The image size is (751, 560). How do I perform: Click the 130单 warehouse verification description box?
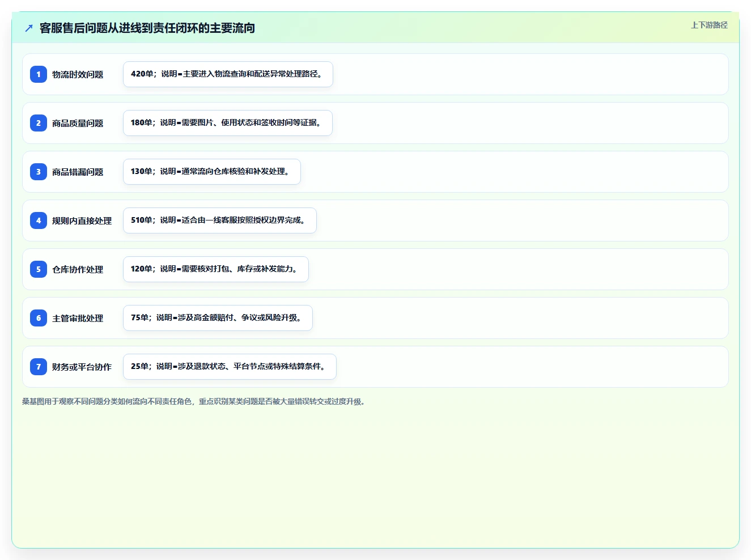click(x=212, y=172)
